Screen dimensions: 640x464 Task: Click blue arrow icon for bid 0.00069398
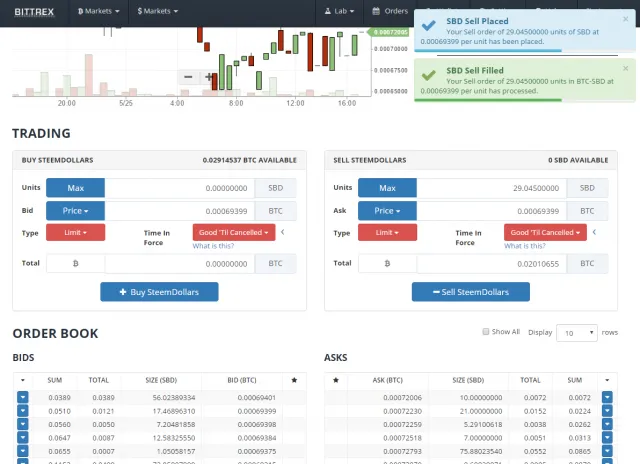click(23, 424)
